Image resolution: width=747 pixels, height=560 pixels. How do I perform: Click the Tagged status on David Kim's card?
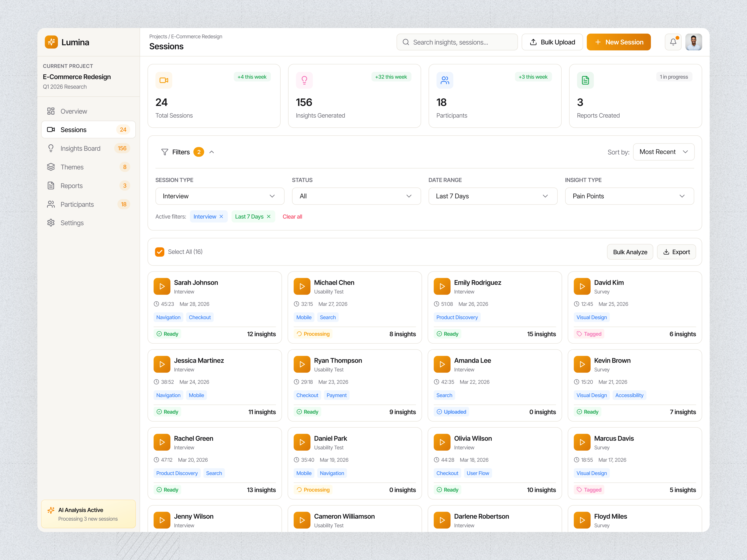pos(589,334)
